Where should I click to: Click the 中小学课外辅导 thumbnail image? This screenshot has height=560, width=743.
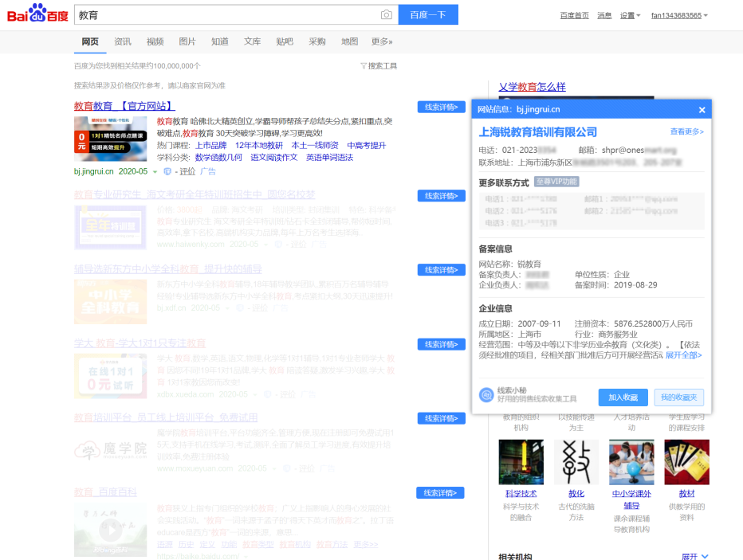click(631, 462)
